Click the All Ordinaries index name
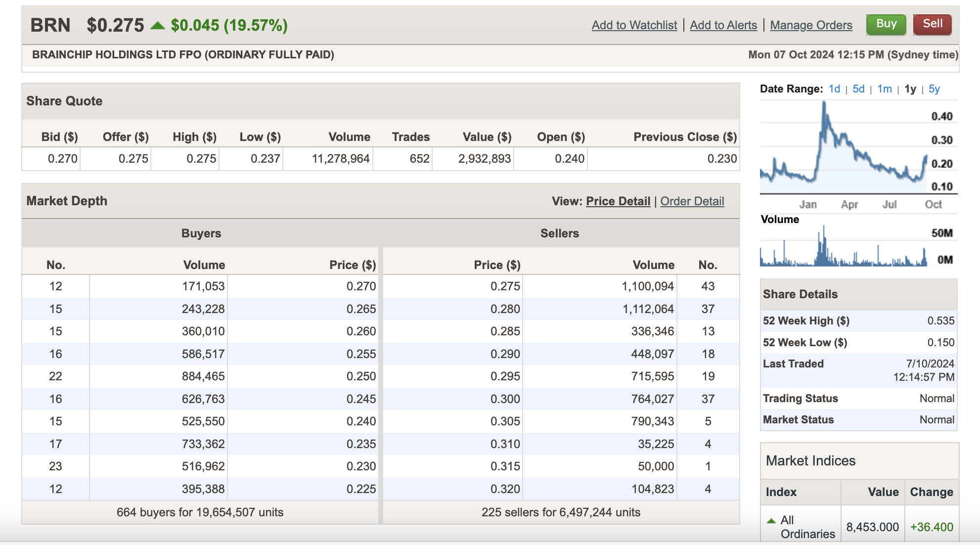 point(807,527)
